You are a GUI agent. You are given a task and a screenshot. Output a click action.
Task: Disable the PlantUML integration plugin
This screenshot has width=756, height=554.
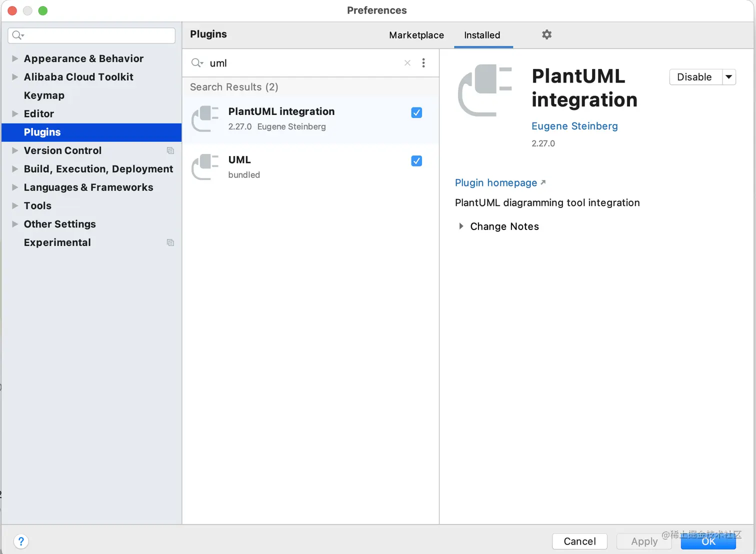click(695, 77)
